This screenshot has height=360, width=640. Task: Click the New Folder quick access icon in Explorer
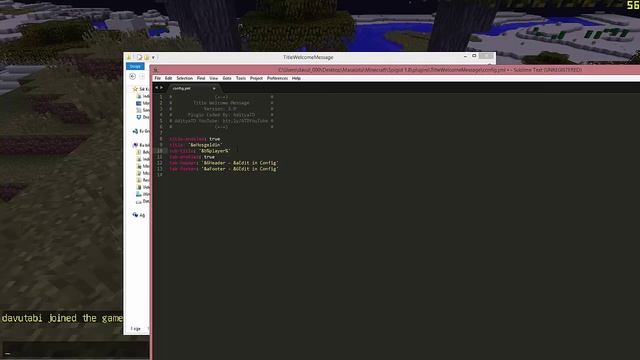click(147, 57)
